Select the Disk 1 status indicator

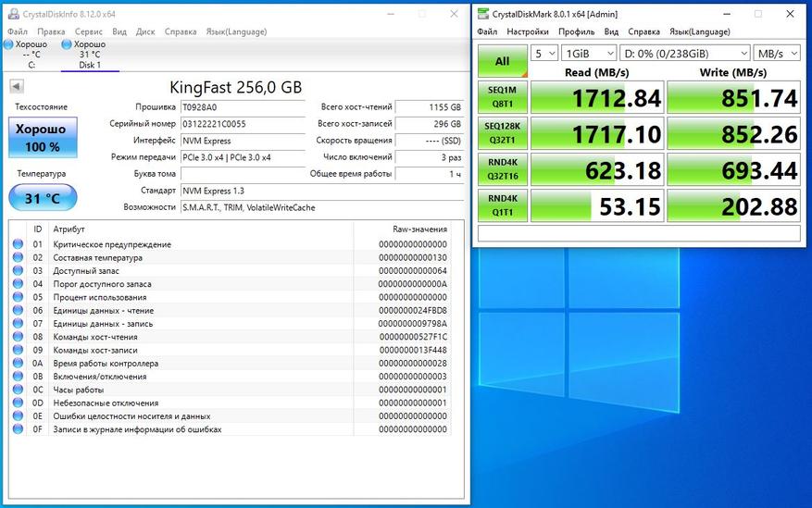pos(67,44)
